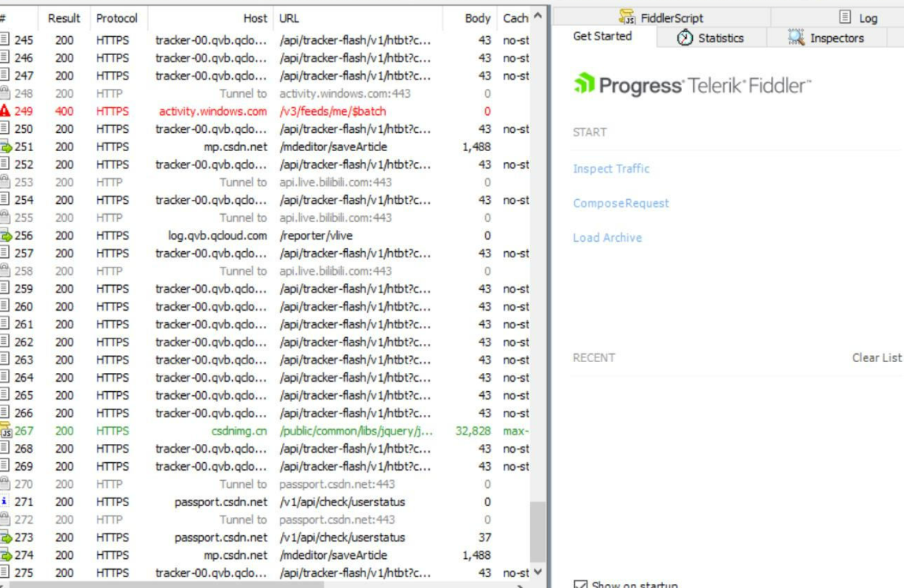Select /v1/api/check/userstatus URL in session 273
Viewport: 904px width, 588px height.
(x=343, y=538)
